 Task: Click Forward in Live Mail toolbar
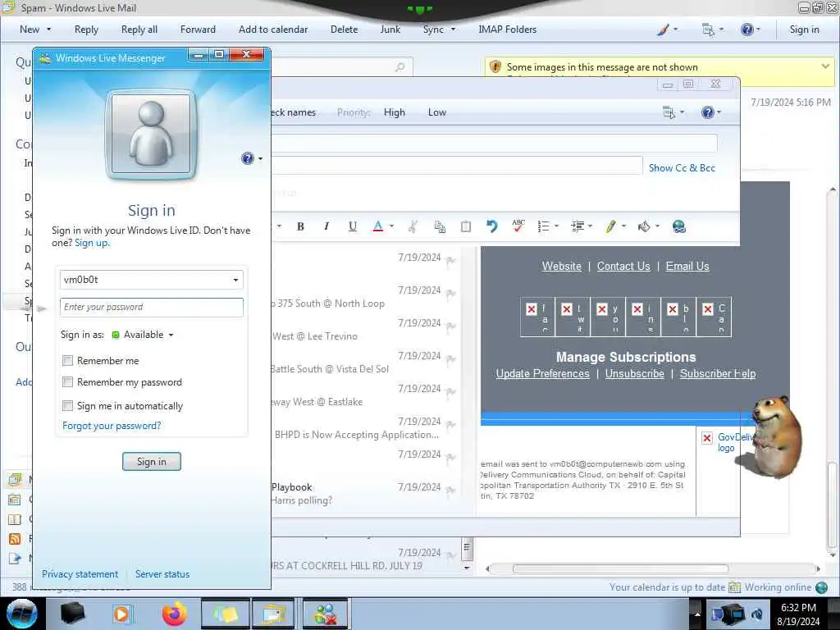click(198, 30)
